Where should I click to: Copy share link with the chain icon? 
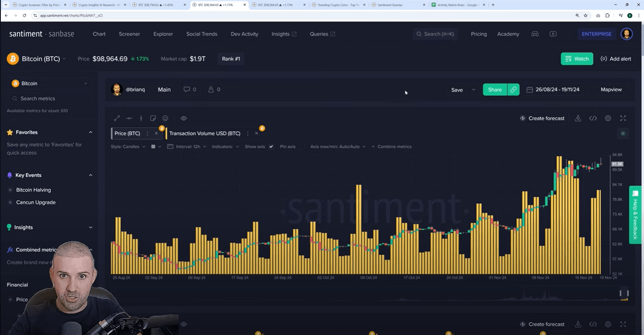pyautogui.click(x=513, y=90)
